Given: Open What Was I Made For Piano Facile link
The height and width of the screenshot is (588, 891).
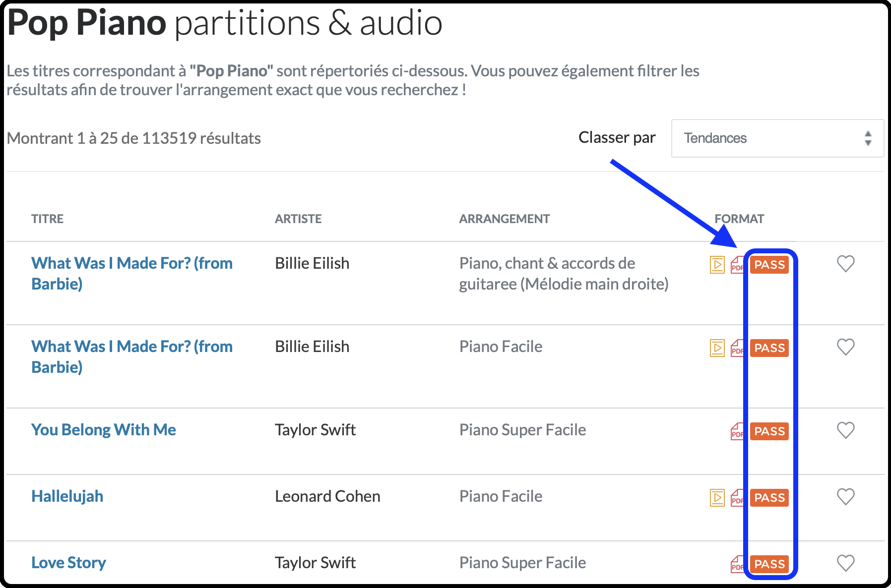Looking at the screenshot, I should (x=132, y=357).
